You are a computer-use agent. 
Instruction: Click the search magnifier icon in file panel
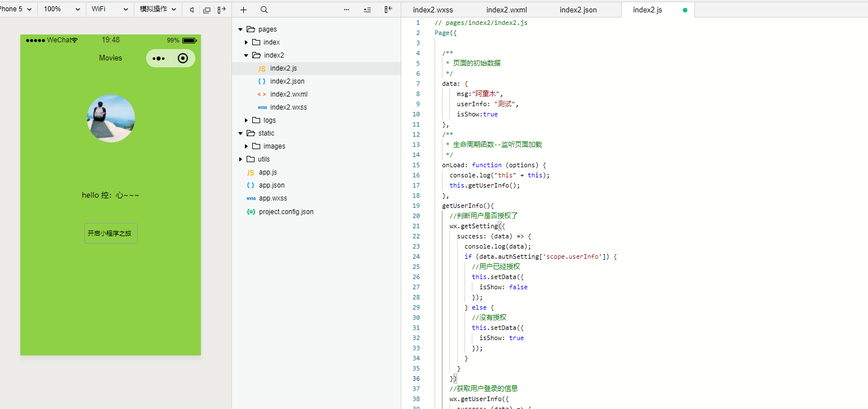pos(264,10)
